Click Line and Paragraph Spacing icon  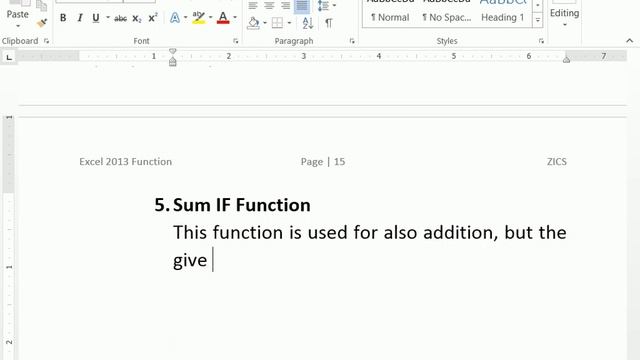click(323, 5)
